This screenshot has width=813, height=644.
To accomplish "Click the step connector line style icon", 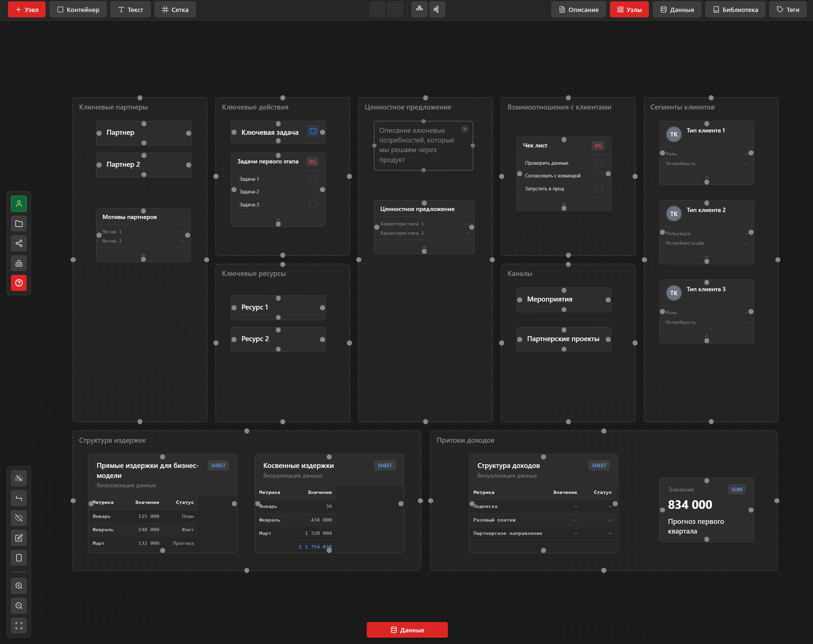I will 19,498.
